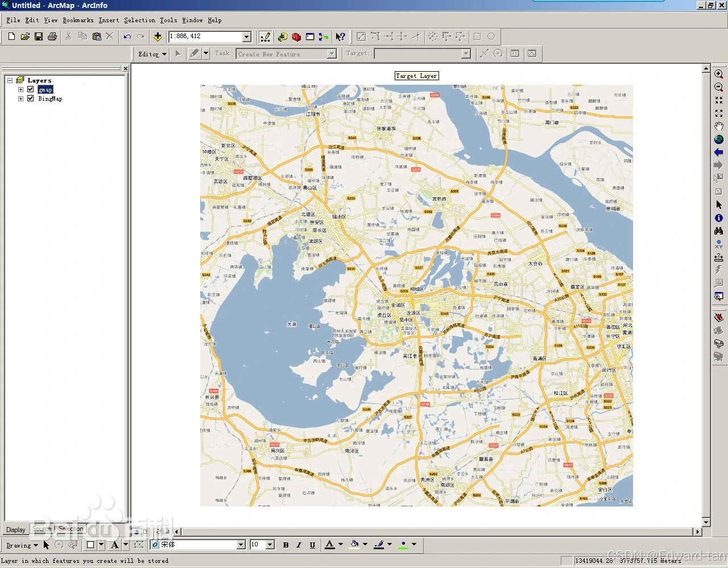Activate the What's This help pointer
The width and height of the screenshot is (728, 568).
tap(340, 36)
